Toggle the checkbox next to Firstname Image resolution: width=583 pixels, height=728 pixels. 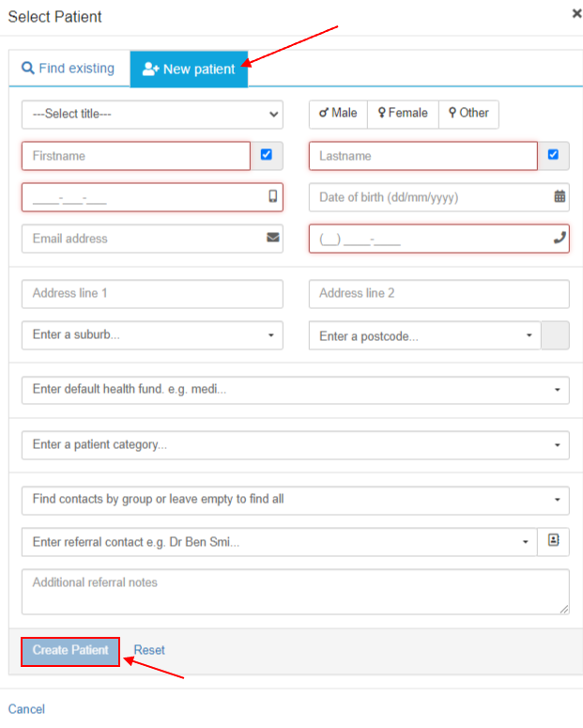click(x=267, y=155)
